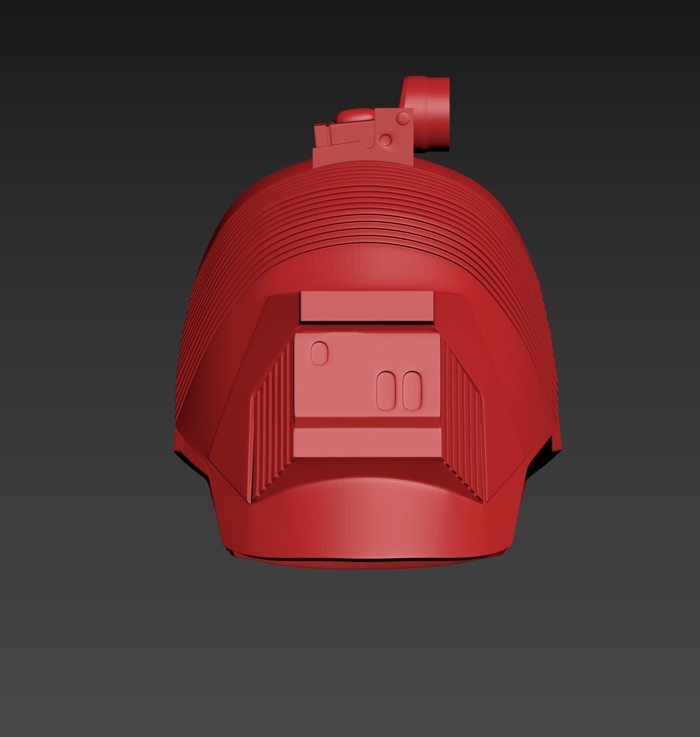Click the small bracket block beside the scope
Image resolution: width=700 pixels, height=737 pixels.
tap(363, 138)
